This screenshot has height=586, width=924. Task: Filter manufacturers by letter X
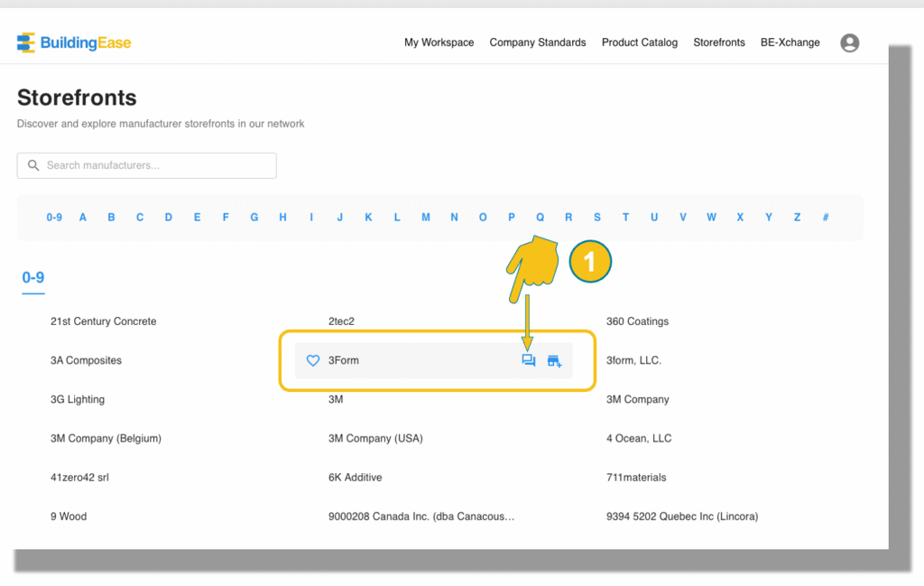click(x=740, y=218)
